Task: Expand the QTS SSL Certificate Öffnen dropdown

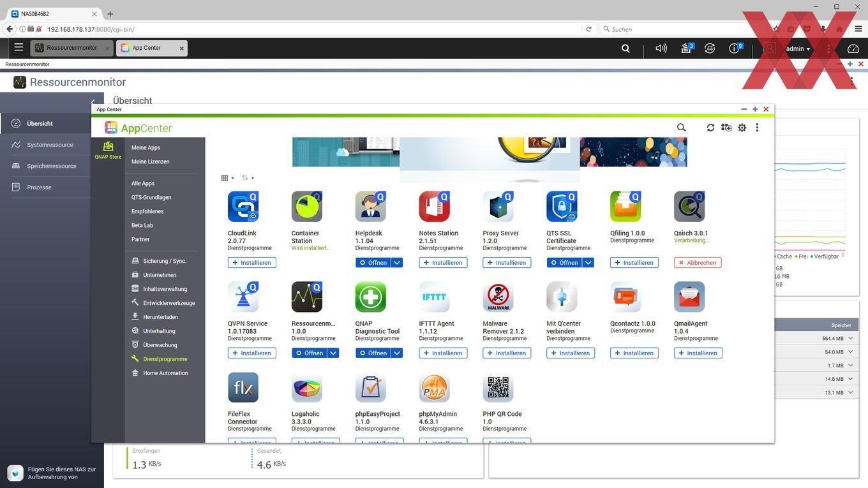Action: pos(588,263)
